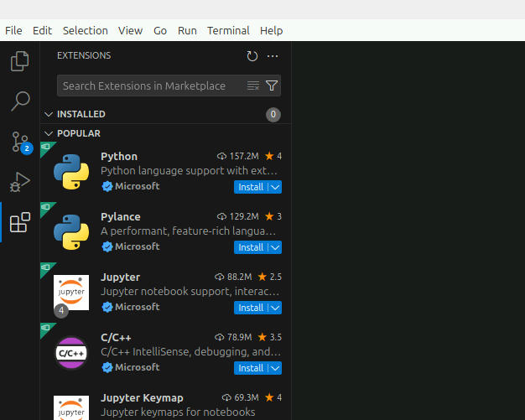Open the Selection menu
Image resolution: width=525 pixels, height=420 pixels.
(x=85, y=30)
